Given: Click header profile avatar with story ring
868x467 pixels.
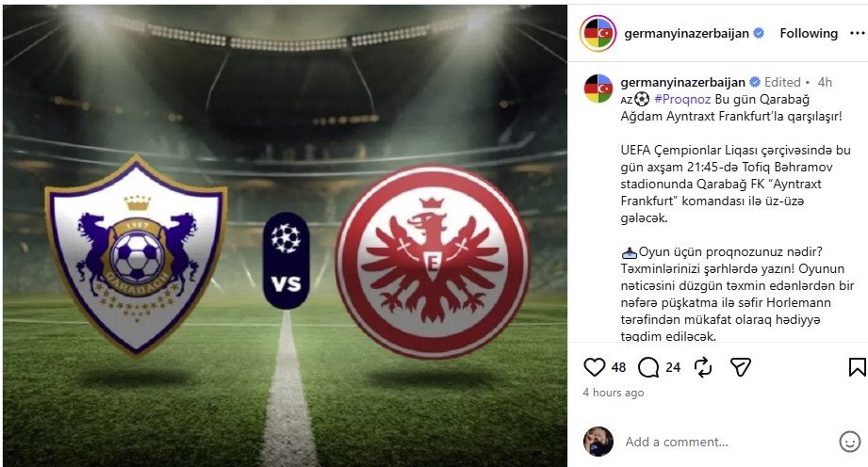Looking at the screenshot, I should [598, 33].
